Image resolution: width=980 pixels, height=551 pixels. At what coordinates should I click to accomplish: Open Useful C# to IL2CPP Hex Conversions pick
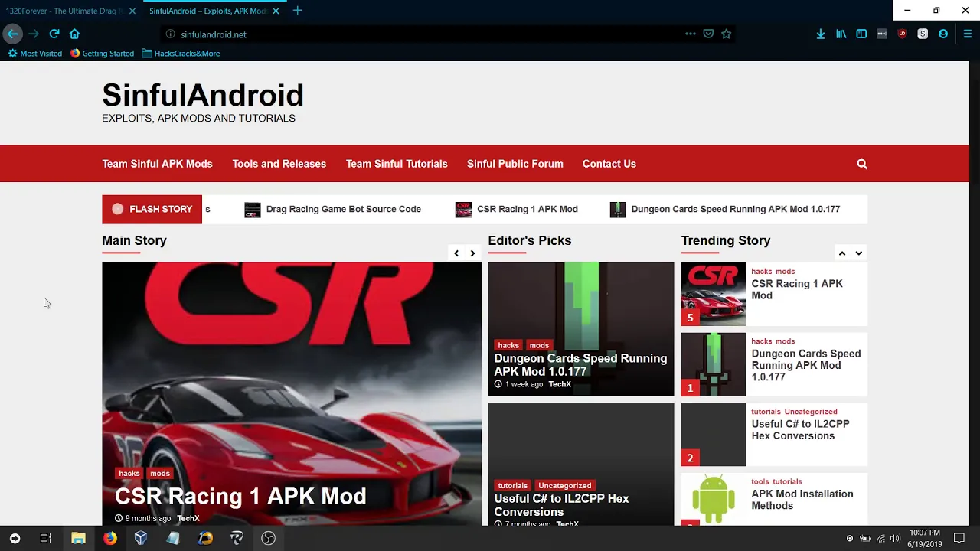click(x=561, y=505)
